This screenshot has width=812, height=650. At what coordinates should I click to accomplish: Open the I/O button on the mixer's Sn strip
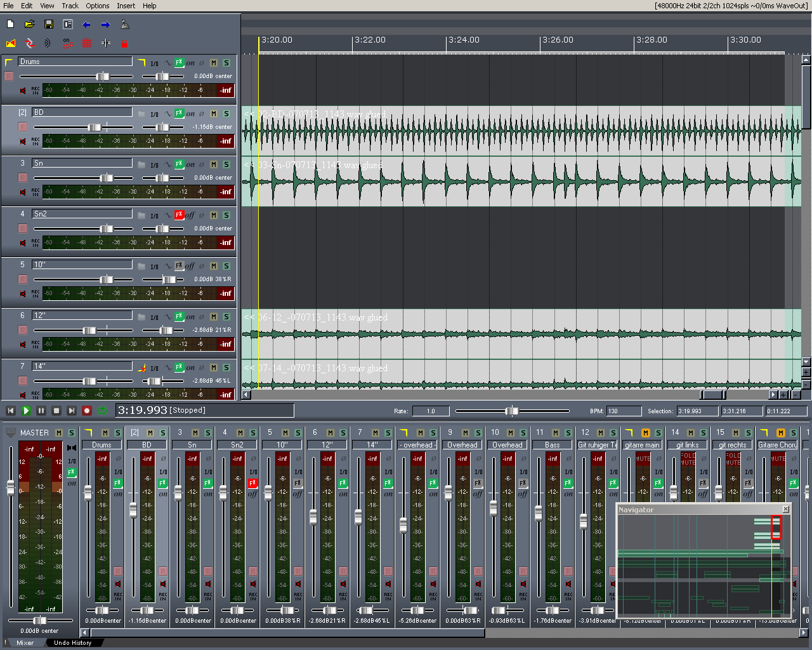[x=208, y=472]
